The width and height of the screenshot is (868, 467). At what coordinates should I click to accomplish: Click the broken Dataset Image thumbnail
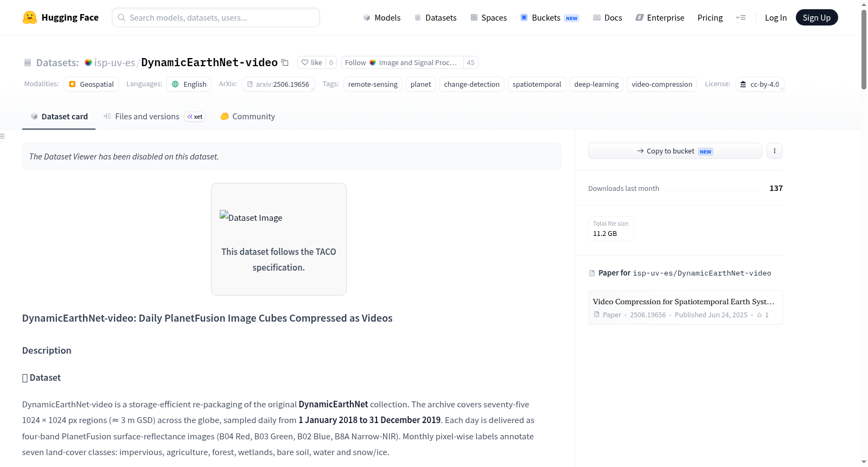click(251, 217)
